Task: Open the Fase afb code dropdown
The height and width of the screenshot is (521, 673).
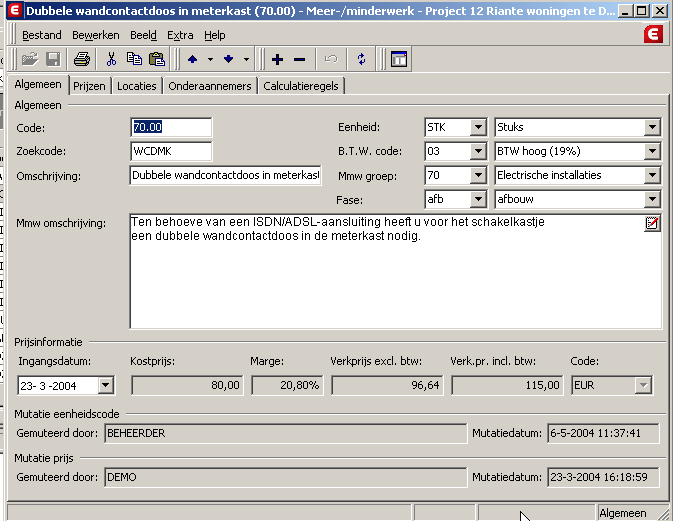Action: pos(478,199)
